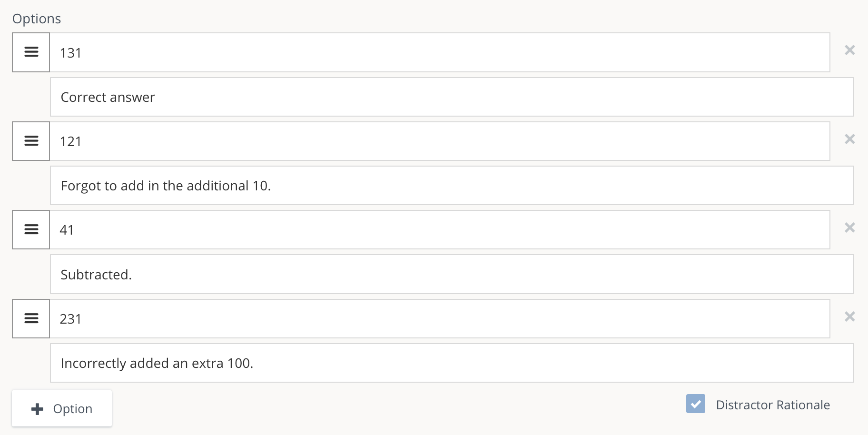This screenshot has height=435, width=868.
Task: Click the drag handle beside option 121
Action: point(30,141)
